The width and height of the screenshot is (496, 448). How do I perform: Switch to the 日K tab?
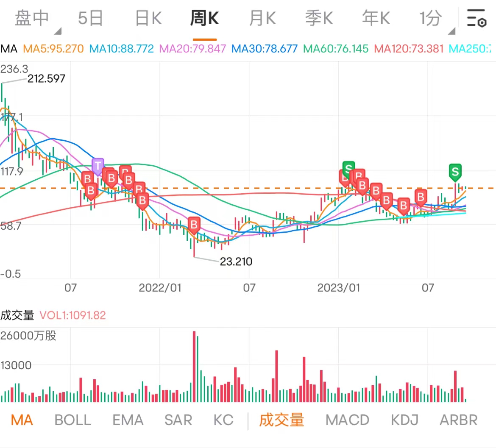click(148, 18)
